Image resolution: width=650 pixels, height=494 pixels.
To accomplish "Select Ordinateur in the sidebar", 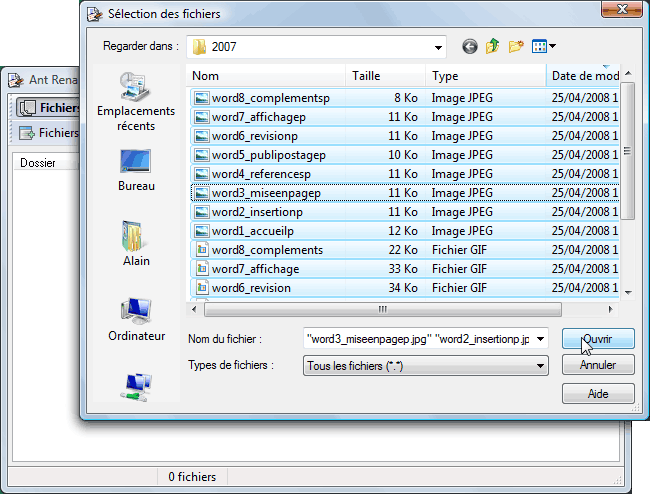I will (x=136, y=319).
